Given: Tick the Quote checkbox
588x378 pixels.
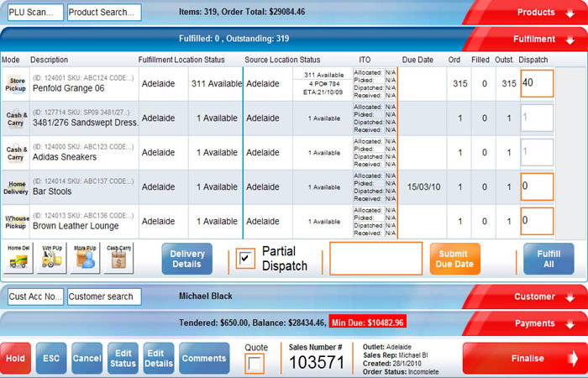Looking at the screenshot, I should 255,363.
